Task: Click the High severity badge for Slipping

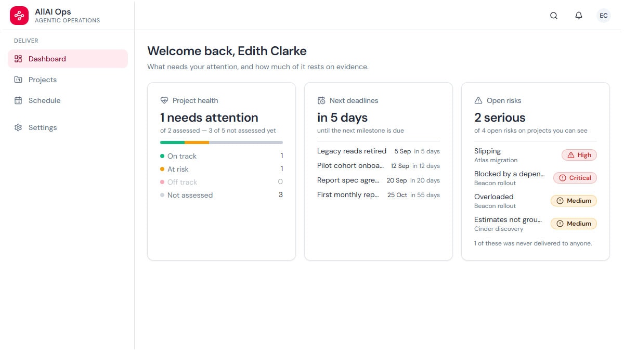Action: click(x=579, y=155)
